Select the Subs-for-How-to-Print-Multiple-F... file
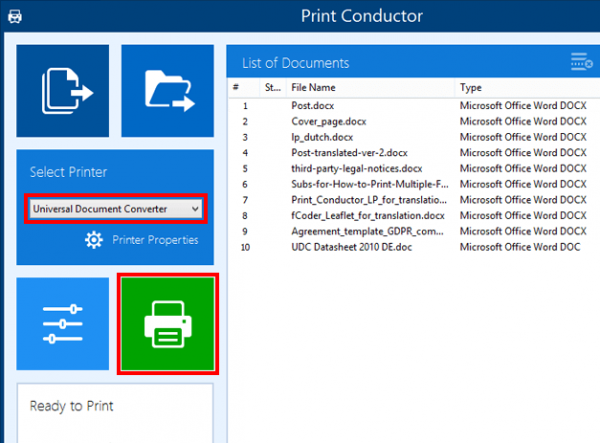This screenshot has height=443, width=600. click(x=370, y=184)
